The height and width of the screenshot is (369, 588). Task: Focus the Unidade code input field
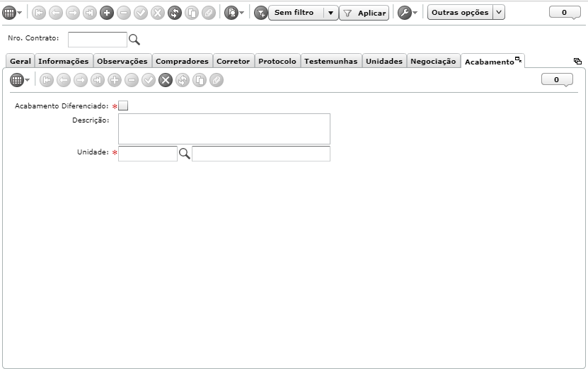tap(148, 154)
